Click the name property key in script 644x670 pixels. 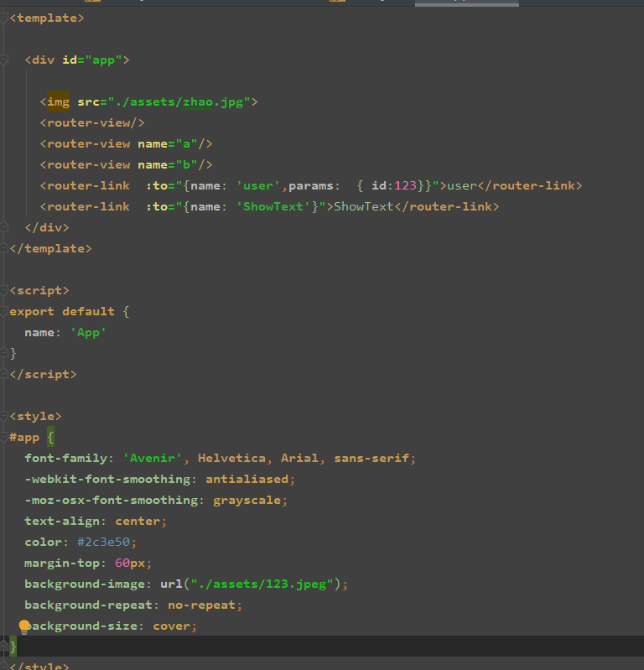pos(39,332)
